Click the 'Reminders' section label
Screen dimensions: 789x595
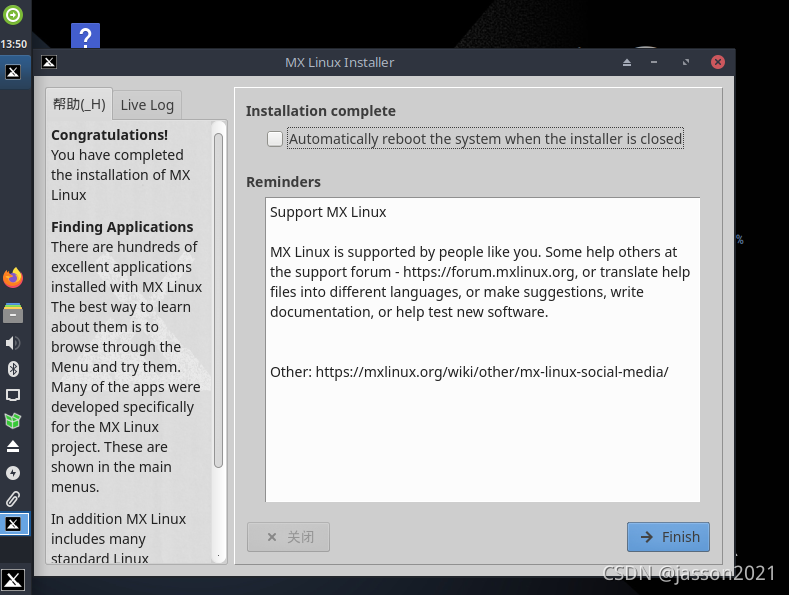pyautogui.click(x=283, y=182)
